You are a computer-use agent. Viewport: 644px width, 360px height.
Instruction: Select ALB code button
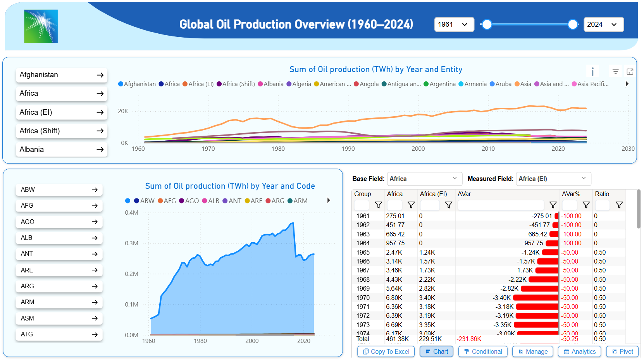[x=59, y=238]
